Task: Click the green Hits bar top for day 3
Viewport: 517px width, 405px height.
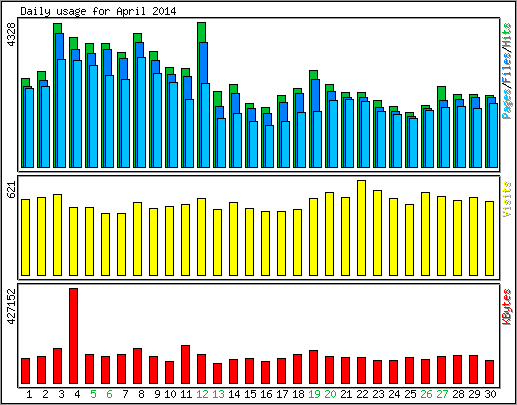Action: (x=57, y=28)
